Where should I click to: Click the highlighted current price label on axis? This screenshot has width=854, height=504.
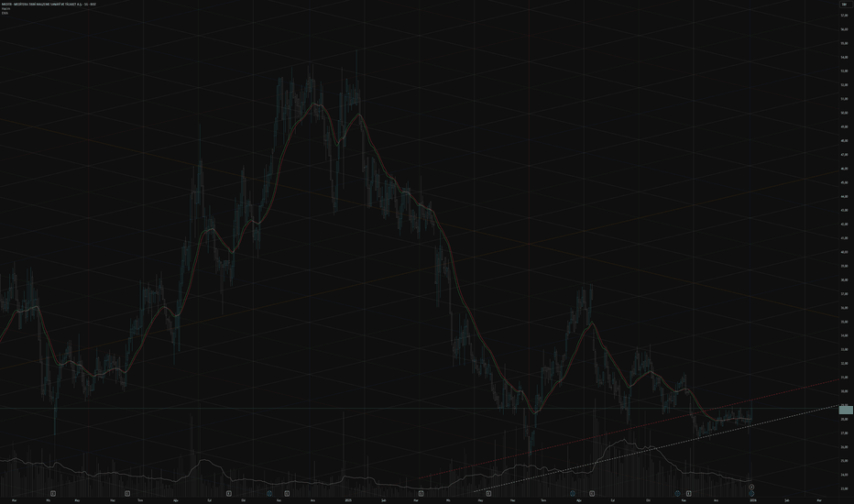(846, 410)
